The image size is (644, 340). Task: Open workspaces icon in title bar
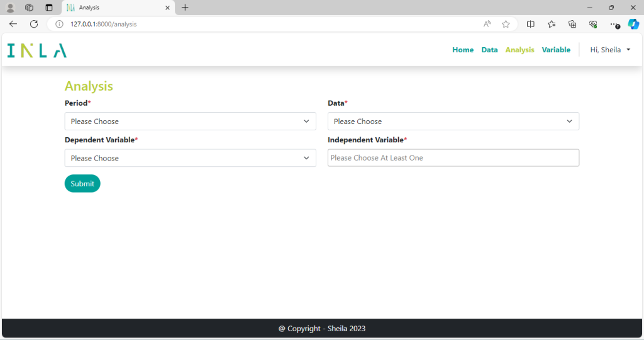pos(29,8)
